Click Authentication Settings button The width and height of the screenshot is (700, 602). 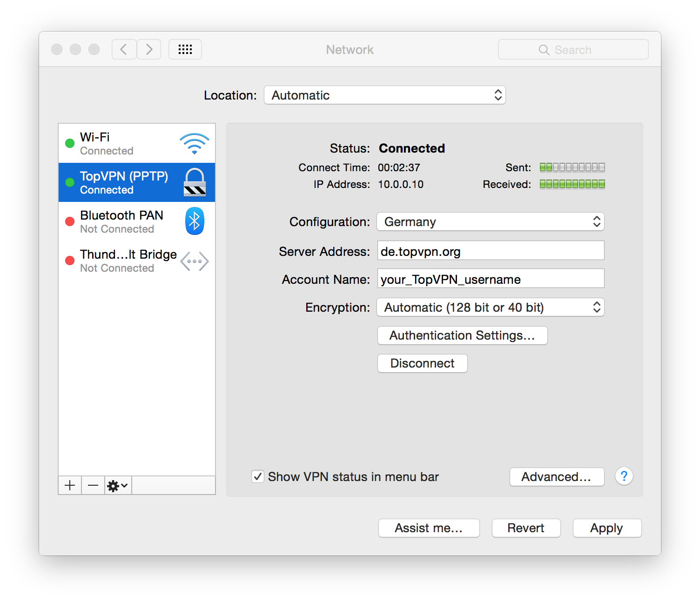pos(462,335)
